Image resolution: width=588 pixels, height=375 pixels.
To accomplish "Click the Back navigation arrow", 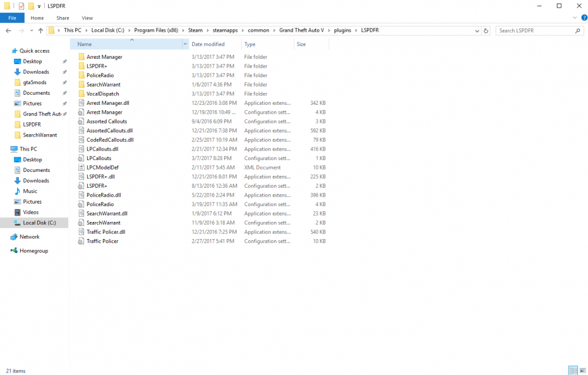I will coord(8,31).
